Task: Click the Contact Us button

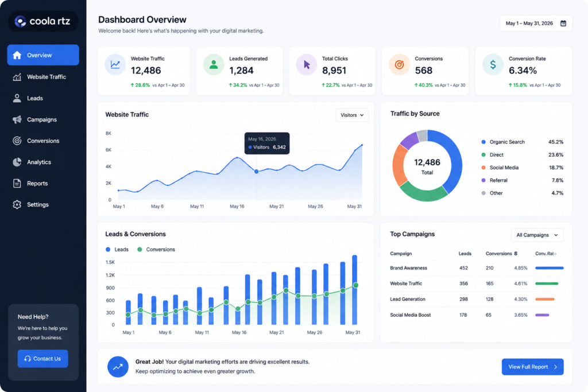Action: (42, 359)
